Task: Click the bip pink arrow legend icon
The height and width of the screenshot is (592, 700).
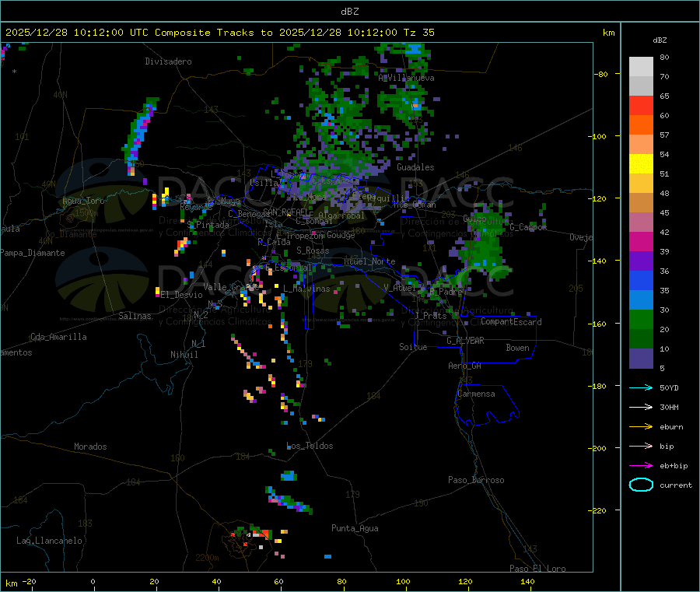Action: (x=641, y=446)
